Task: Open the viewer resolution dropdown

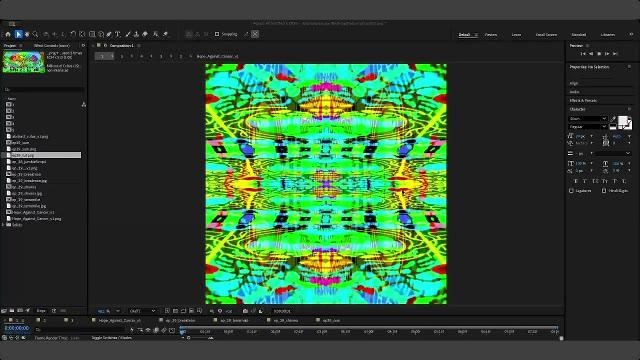Action: [142, 311]
